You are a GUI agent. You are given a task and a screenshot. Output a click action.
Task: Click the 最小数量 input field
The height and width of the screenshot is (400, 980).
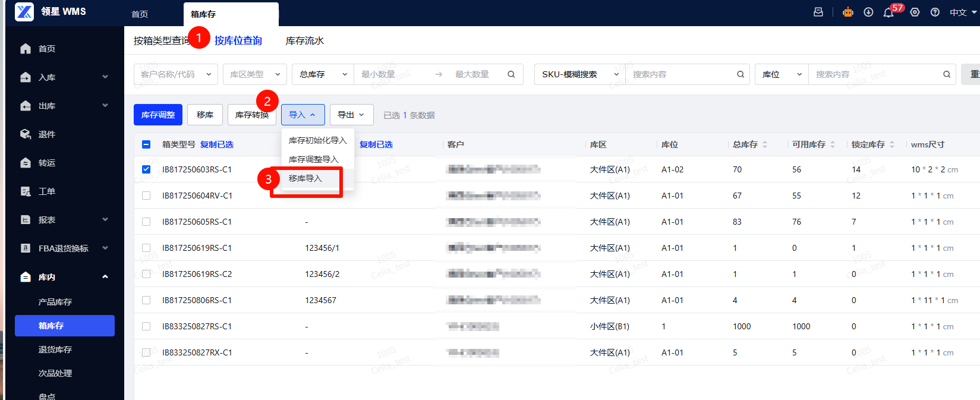coord(392,74)
